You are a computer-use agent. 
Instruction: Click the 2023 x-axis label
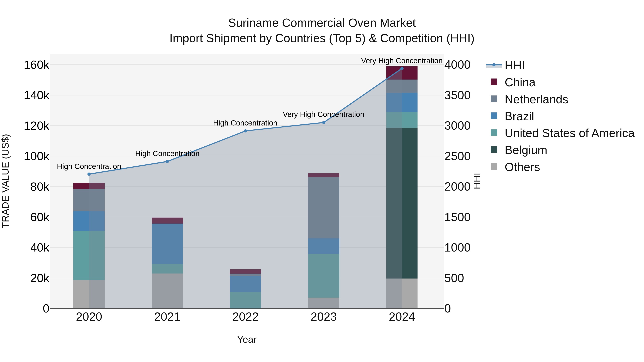pos(323,317)
